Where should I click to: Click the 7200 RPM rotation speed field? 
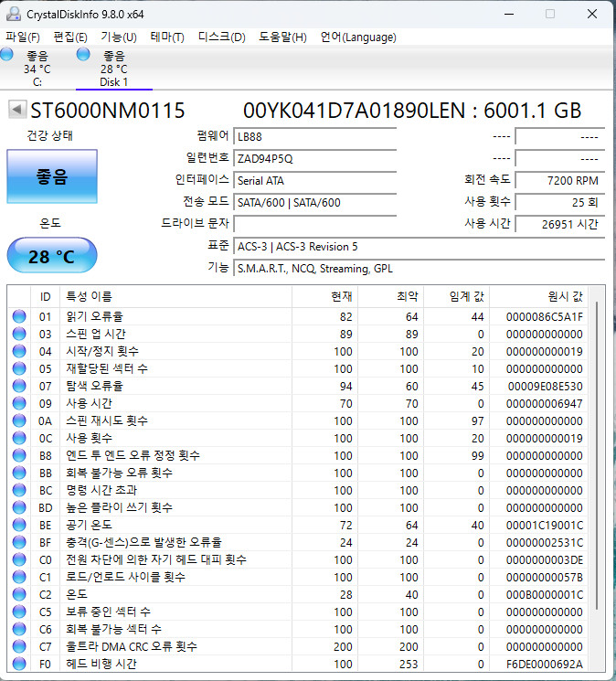click(559, 181)
